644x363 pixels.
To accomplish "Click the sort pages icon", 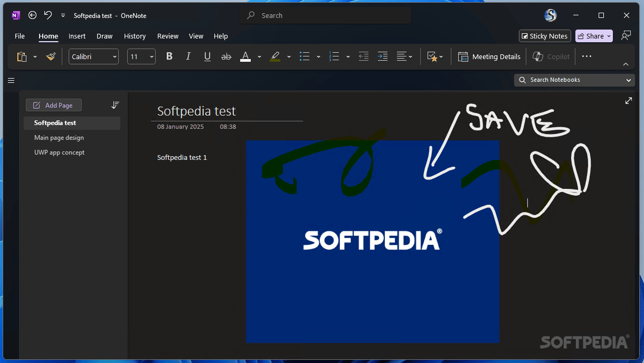I will 115,104.
